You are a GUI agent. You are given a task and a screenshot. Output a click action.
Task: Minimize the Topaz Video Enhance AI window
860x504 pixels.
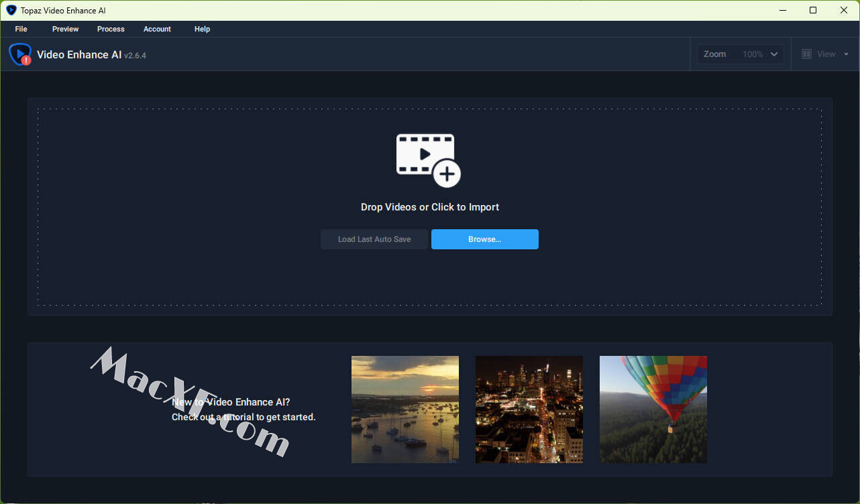(x=782, y=10)
